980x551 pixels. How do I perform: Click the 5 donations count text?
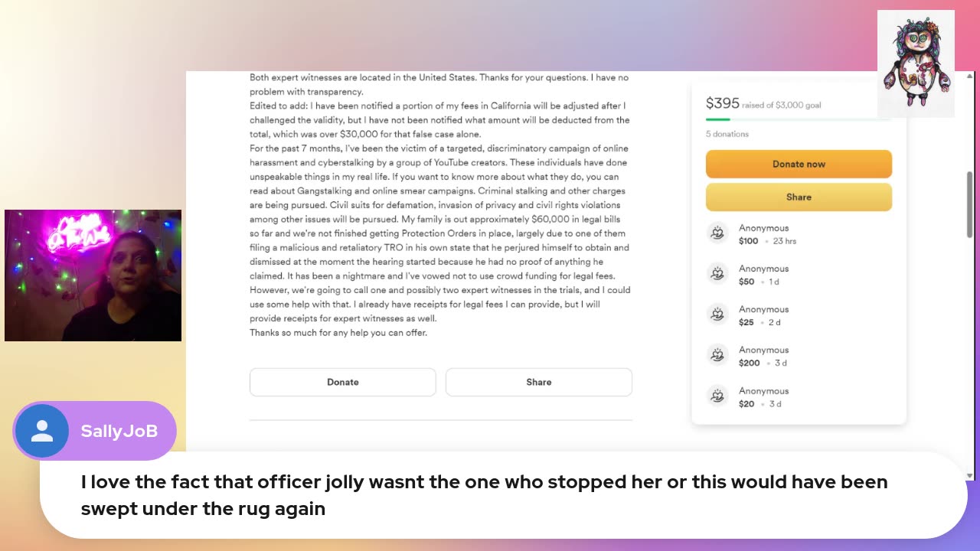pos(727,134)
